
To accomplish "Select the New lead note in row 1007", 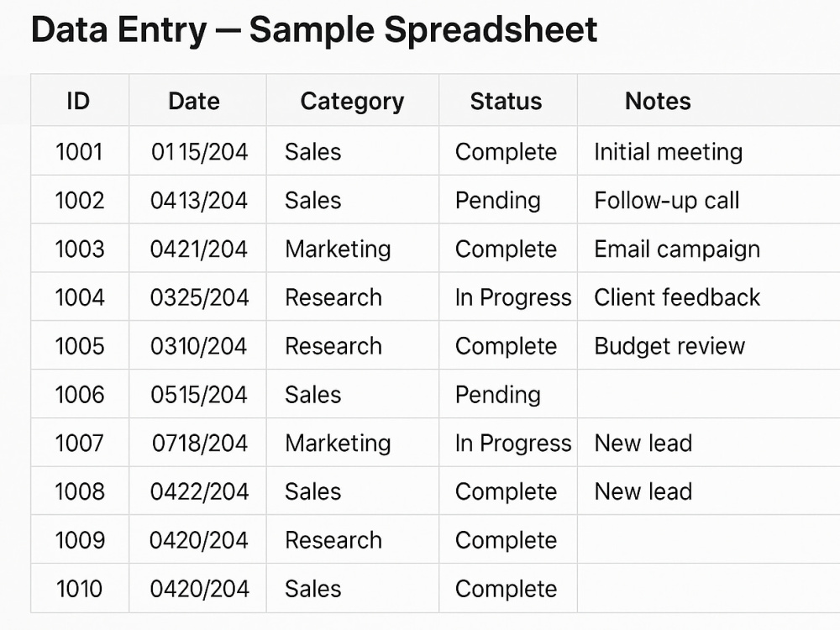I will tap(643, 443).
